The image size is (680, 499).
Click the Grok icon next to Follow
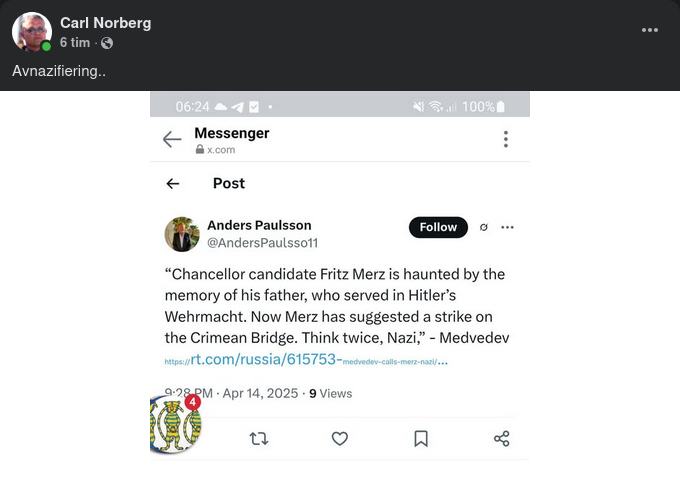click(x=484, y=227)
